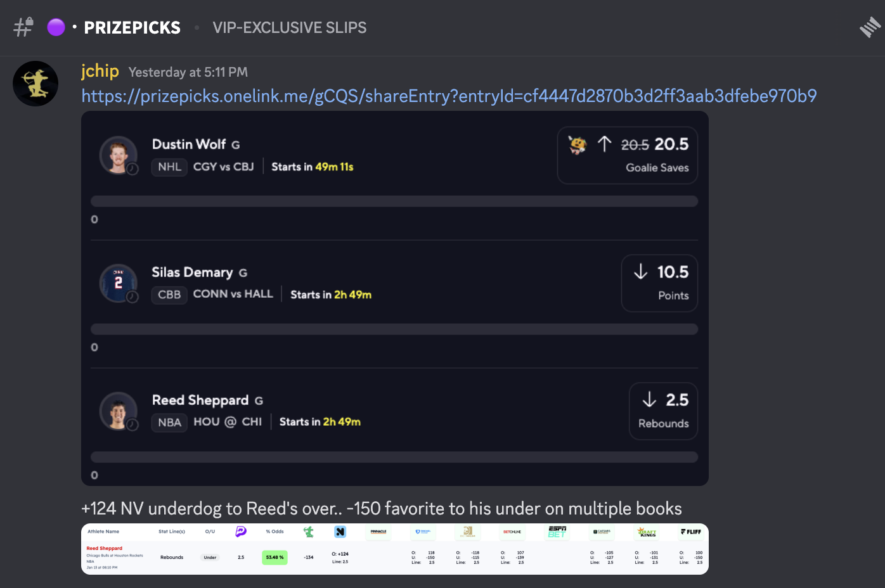Image resolution: width=885 pixels, height=588 pixels.
Task: Click jchip's archer profile avatar
Action: [x=36, y=84]
